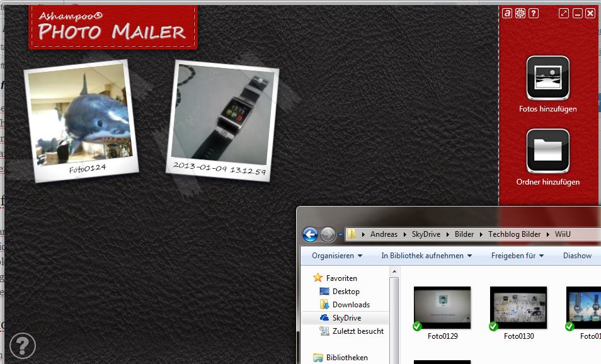601x364 pixels.
Task: Click the large round help icon bottom-left
Action: pyautogui.click(x=23, y=345)
